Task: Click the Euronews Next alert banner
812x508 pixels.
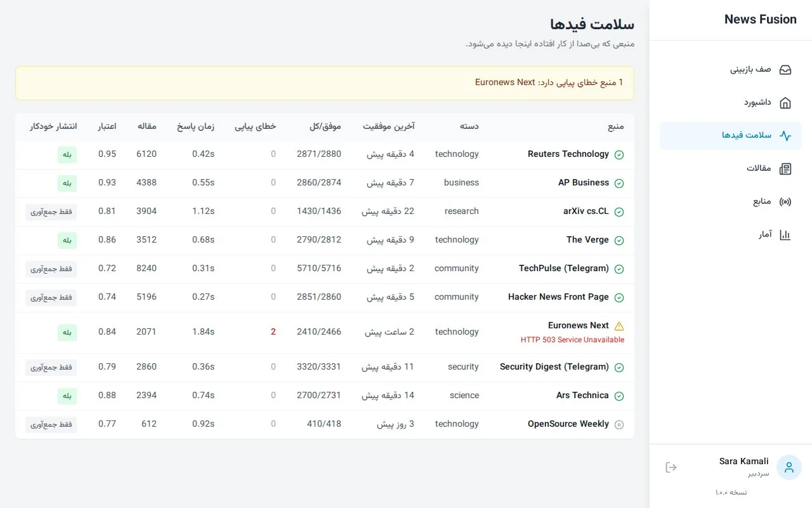Action: click(325, 83)
